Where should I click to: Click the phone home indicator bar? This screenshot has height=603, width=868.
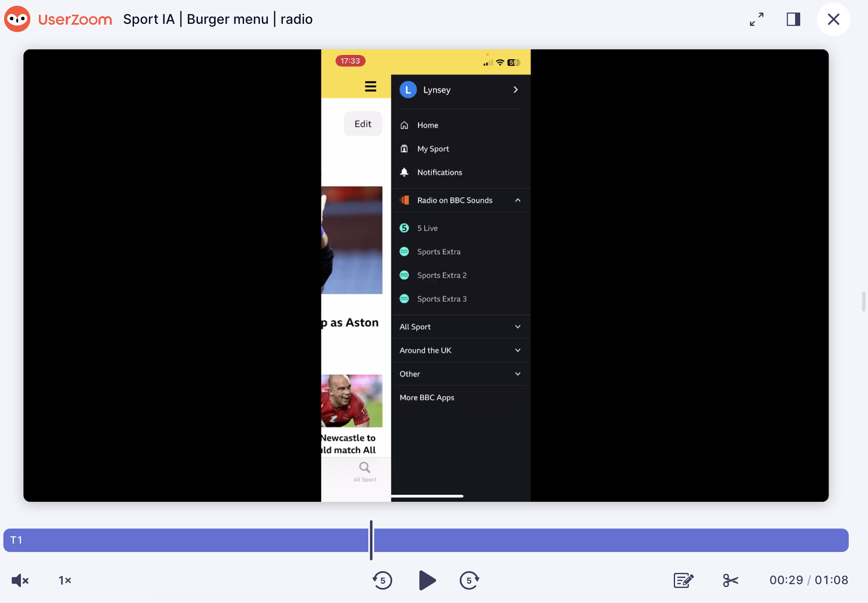[427, 496]
